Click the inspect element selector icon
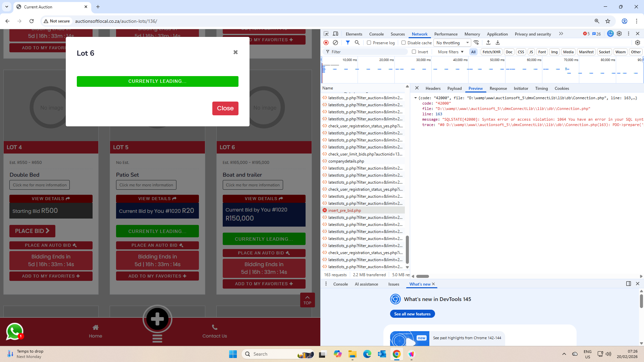644x362 pixels. (326, 34)
